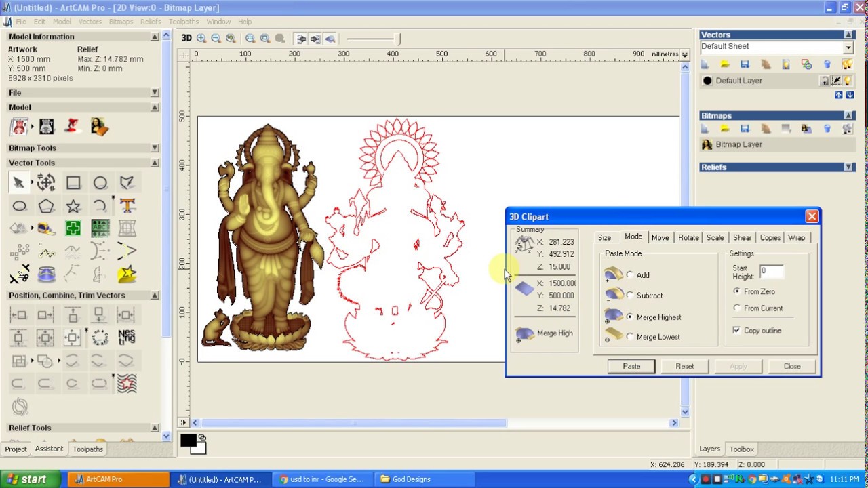Viewport: 868px width, 488px height.
Task: Expand the Reliefs panel
Action: [x=848, y=167]
